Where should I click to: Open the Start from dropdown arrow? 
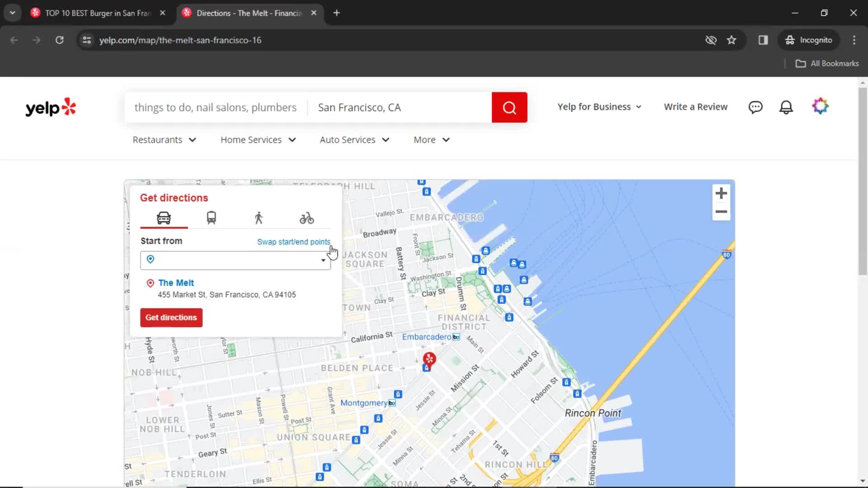click(x=323, y=260)
